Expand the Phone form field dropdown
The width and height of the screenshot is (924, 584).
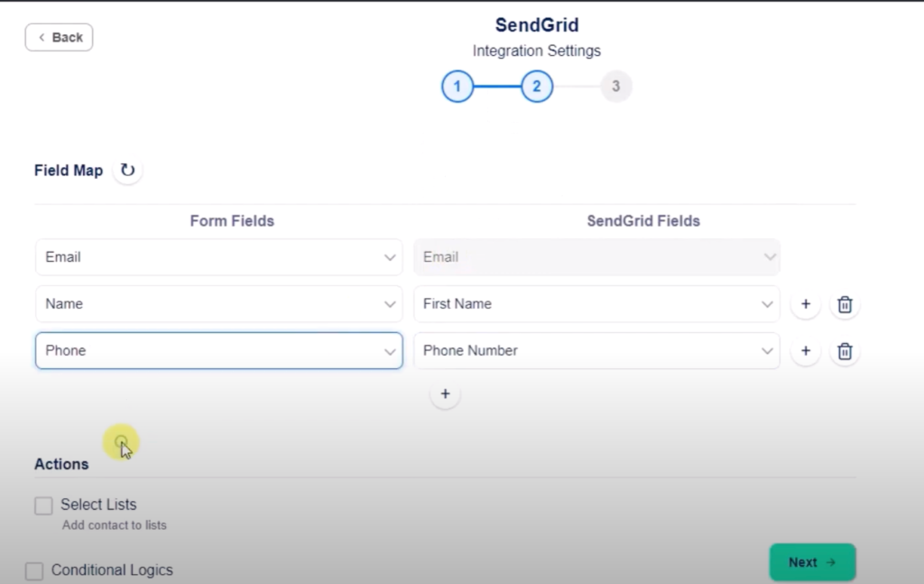tap(219, 351)
